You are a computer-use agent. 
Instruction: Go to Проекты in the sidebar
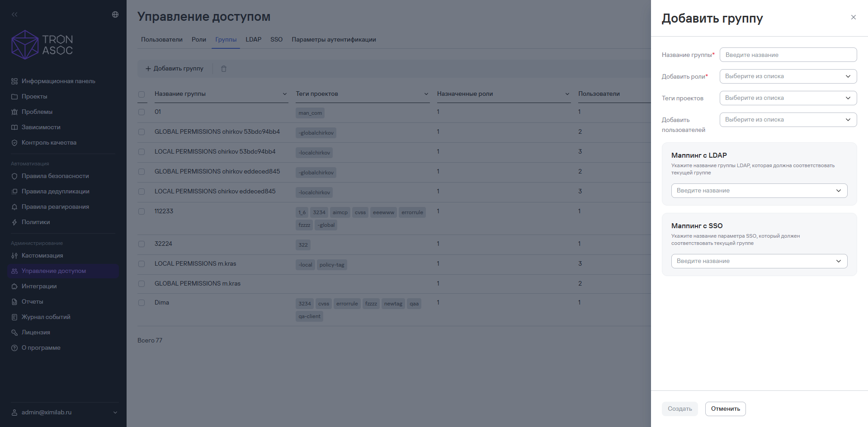pyautogui.click(x=34, y=97)
